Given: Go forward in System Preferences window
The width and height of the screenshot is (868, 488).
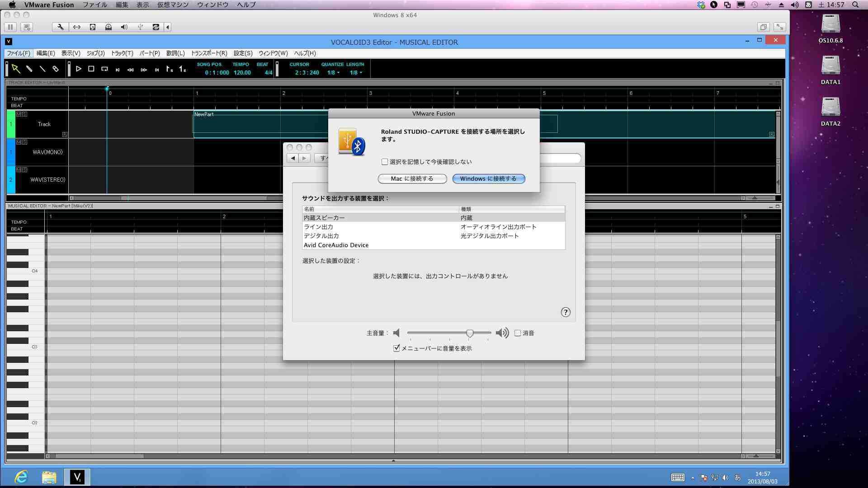Looking at the screenshot, I should (305, 158).
